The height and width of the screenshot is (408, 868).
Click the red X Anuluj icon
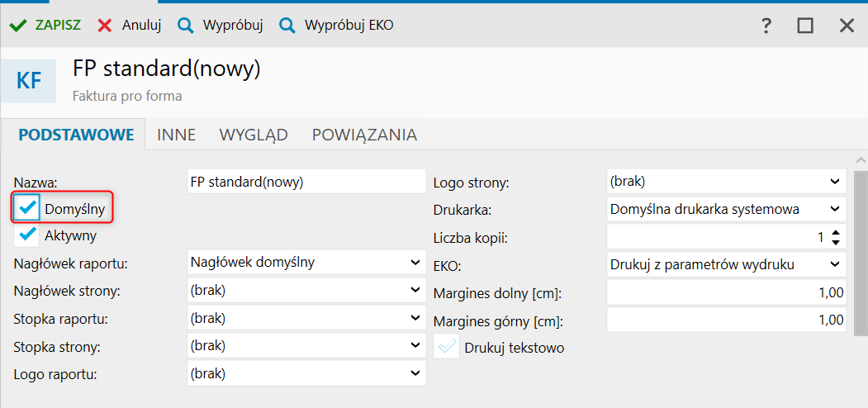click(x=105, y=26)
